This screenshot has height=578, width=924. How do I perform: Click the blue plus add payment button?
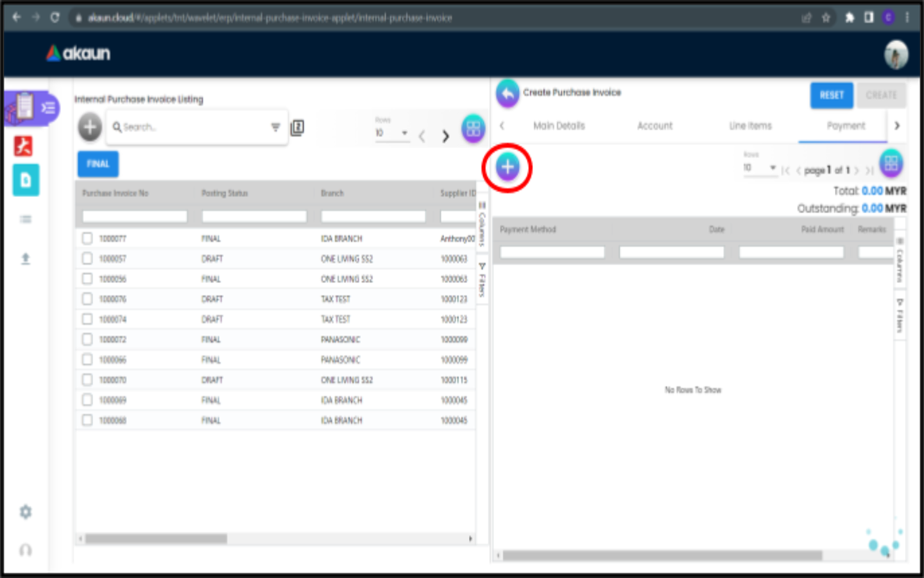pos(507,168)
